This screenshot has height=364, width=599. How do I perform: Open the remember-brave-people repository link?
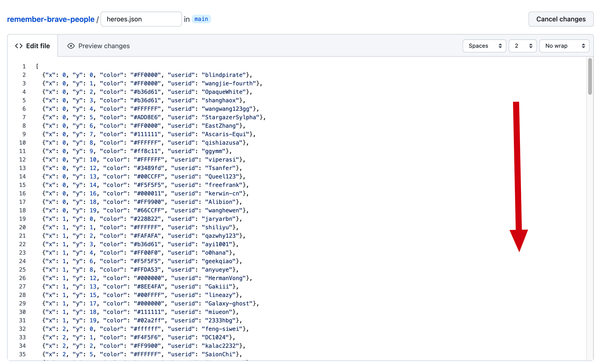pos(51,19)
